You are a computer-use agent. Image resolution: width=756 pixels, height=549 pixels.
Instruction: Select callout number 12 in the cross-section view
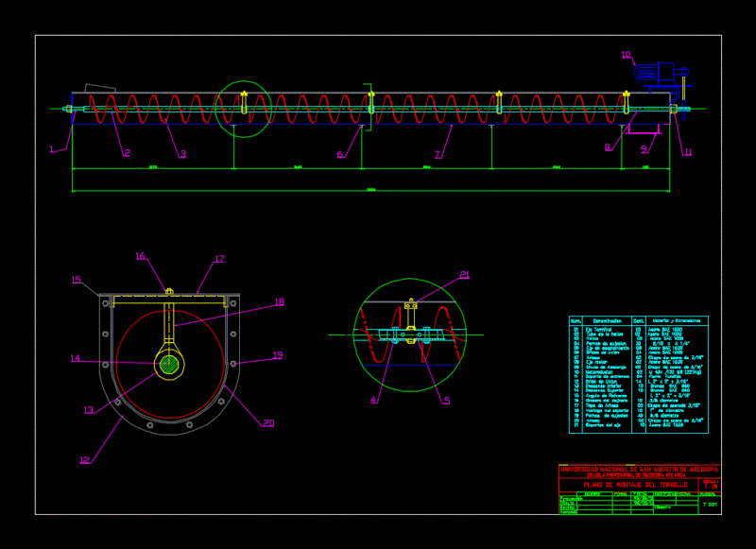(84, 460)
